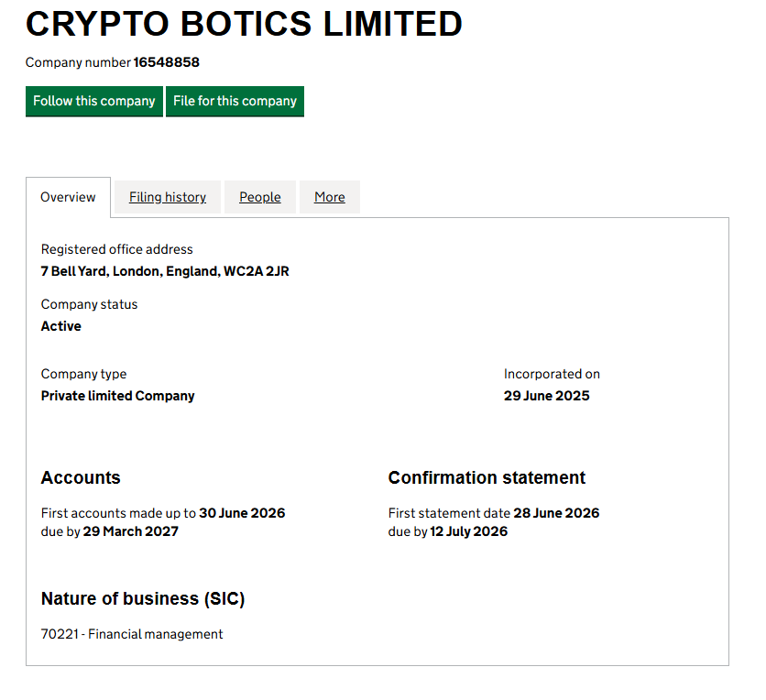
Task: Select the Private limited Company type text
Action: pos(117,395)
